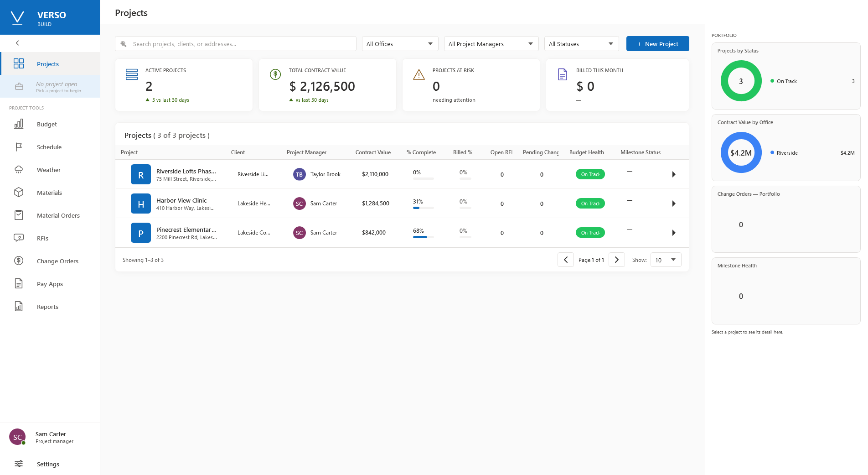Screen dimensions: 868x475
Task: Click the Projects by Status donut chart
Action: pyautogui.click(x=741, y=81)
